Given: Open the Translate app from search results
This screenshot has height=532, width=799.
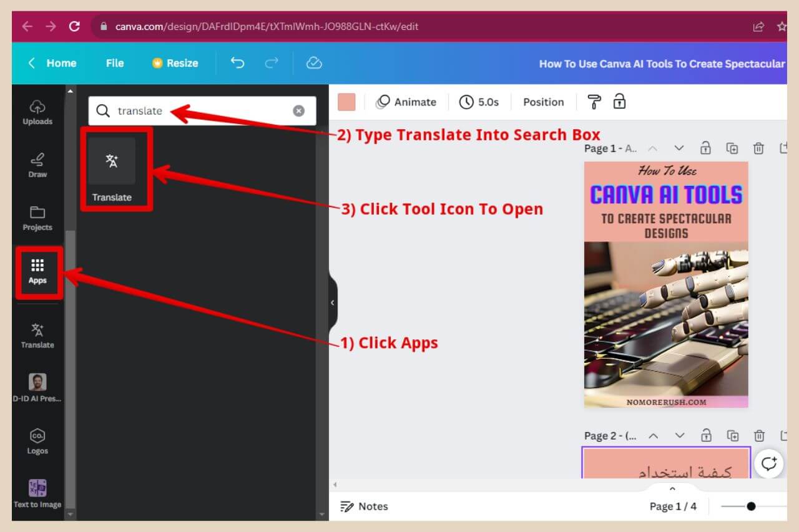Looking at the screenshot, I should click(112, 170).
